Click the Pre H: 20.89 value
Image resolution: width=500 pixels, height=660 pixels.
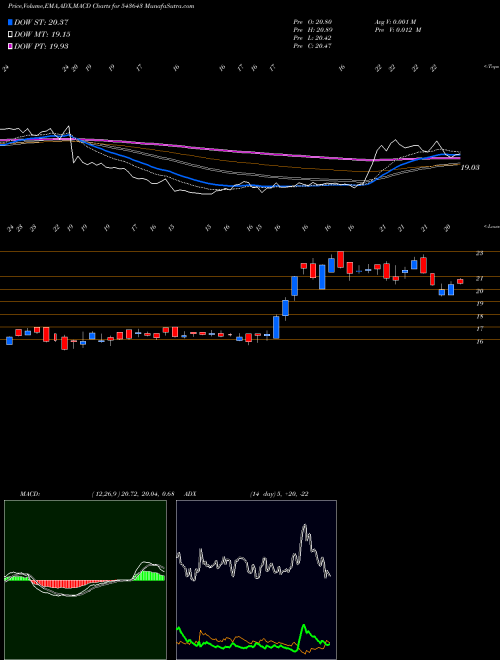coord(312,30)
